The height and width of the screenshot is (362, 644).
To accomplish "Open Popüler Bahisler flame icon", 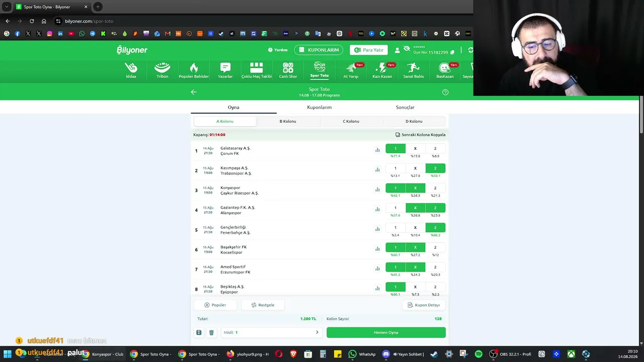I will [x=194, y=70].
